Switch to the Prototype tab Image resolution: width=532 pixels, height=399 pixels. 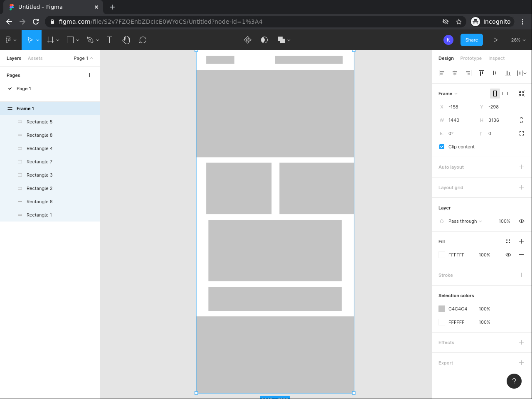point(470,58)
